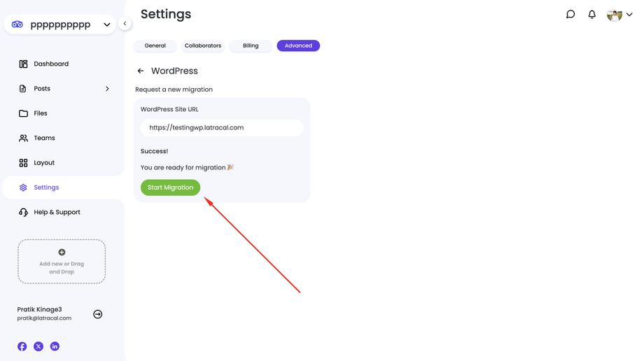This screenshot has height=361, width=644.
Task: Collapse the sidebar with the chevron button
Action: click(125, 23)
